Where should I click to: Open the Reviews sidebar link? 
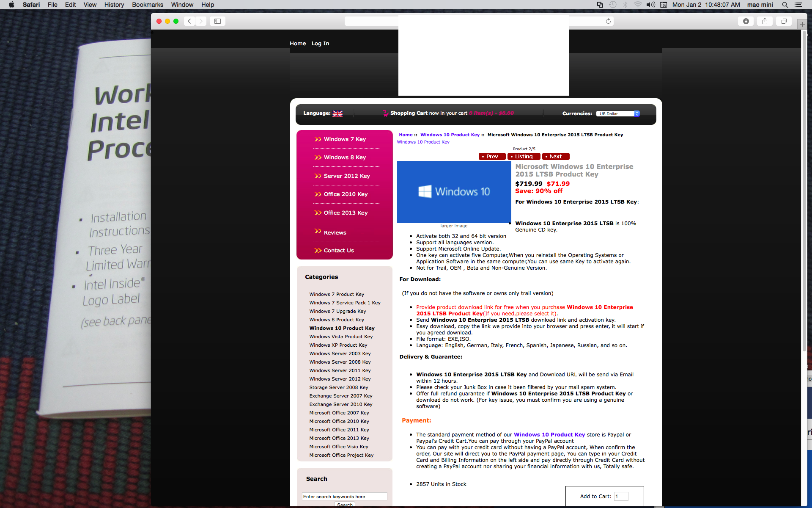(335, 232)
